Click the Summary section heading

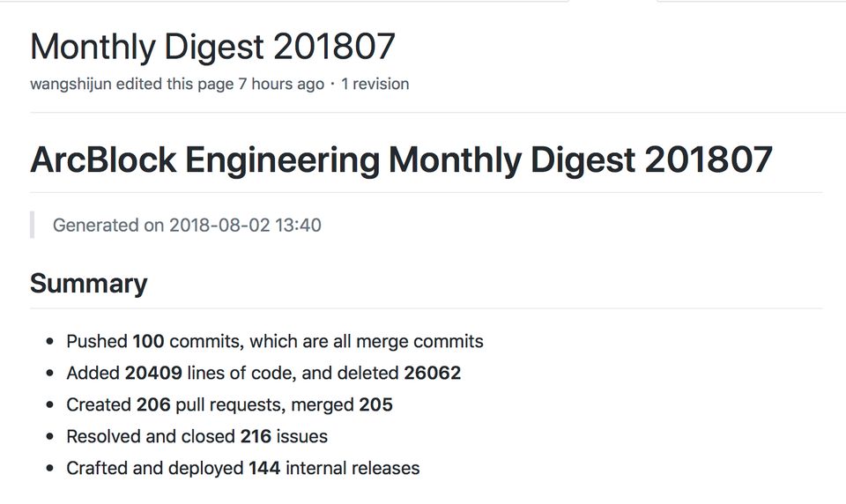point(88,284)
